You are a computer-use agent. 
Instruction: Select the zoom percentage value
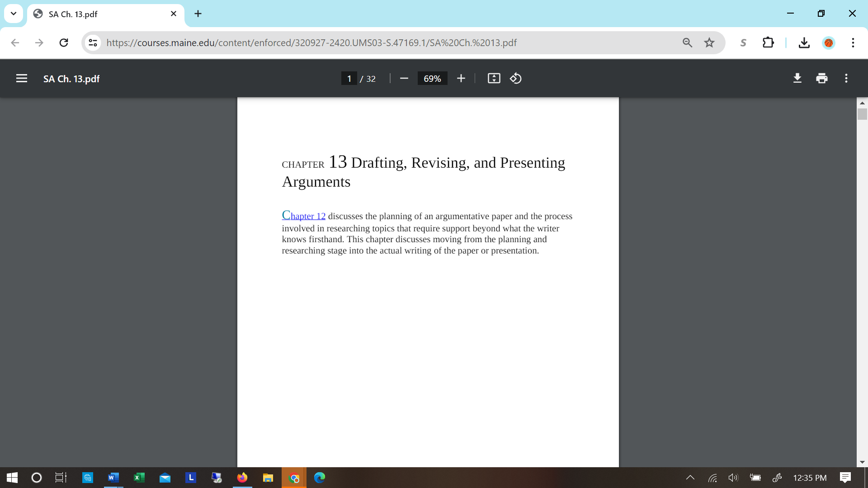(x=432, y=78)
